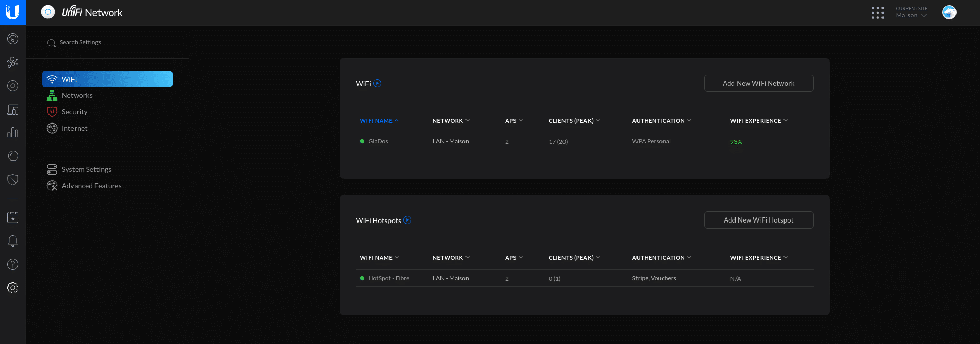Open the Topology map icon
The width and height of the screenshot is (980, 344).
tap(13, 62)
